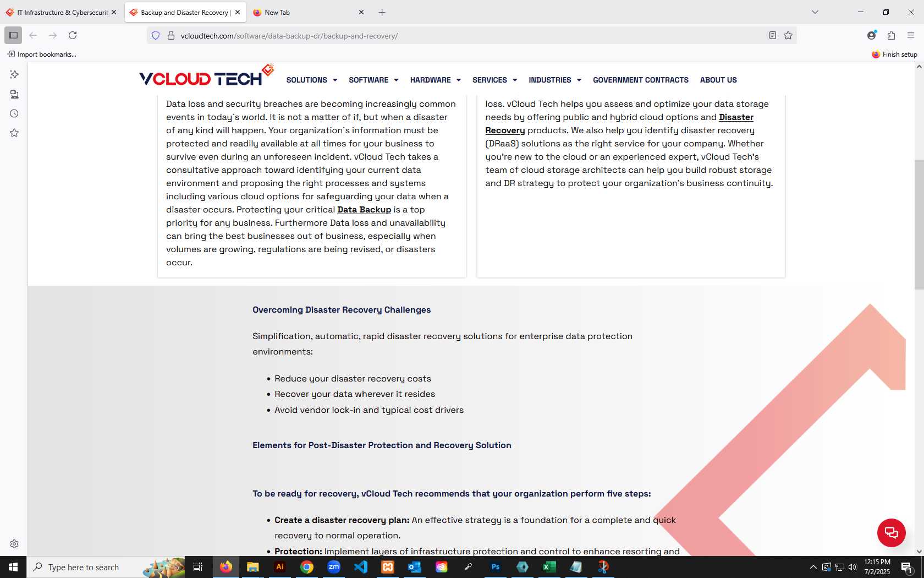Open Outlook from taskbar
Screen dimensions: 924x578
click(x=415, y=566)
